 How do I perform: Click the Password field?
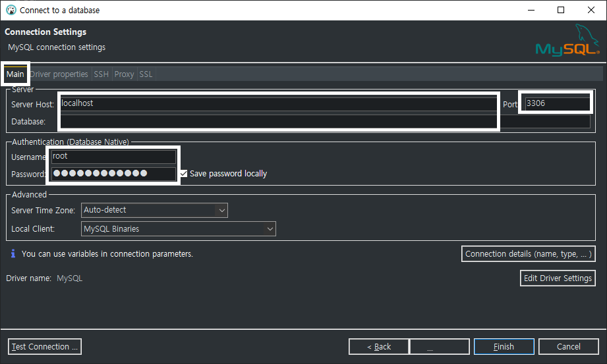coord(114,173)
